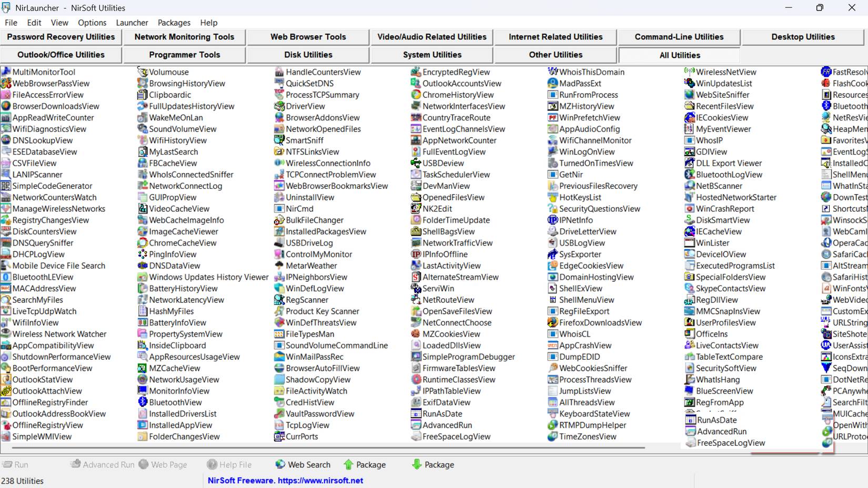Select the ServiWin icon
The height and width of the screenshot is (488, 868).
click(x=416, y=289)
